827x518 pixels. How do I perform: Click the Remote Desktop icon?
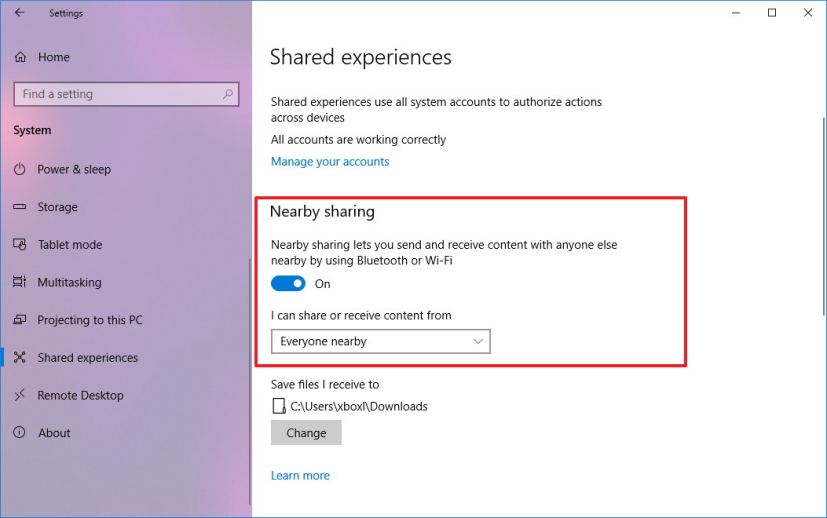point(20,395)
